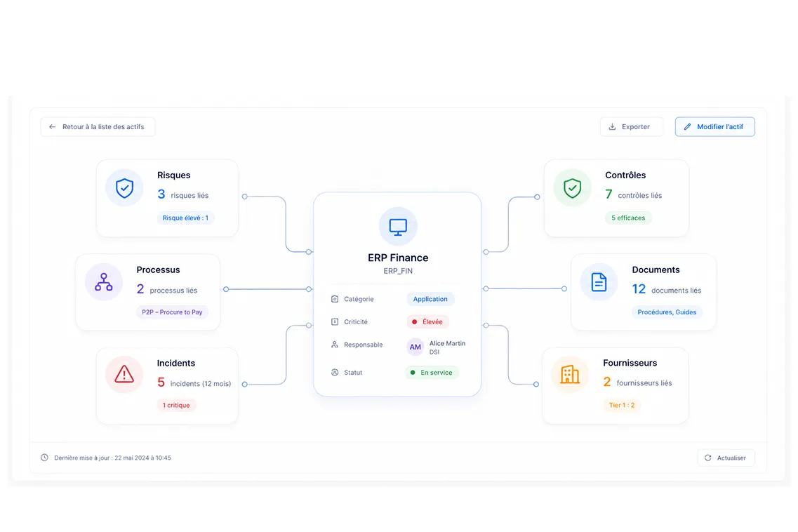This screenshot has width=798, height=532.
Task: Open the Fournisseurs card title
Action: (x=630, y=363)
